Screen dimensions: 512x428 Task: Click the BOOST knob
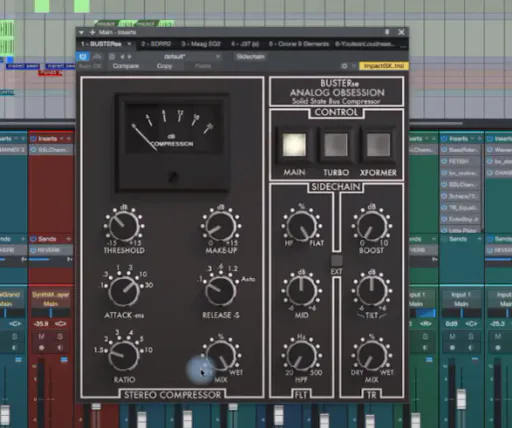372,226
